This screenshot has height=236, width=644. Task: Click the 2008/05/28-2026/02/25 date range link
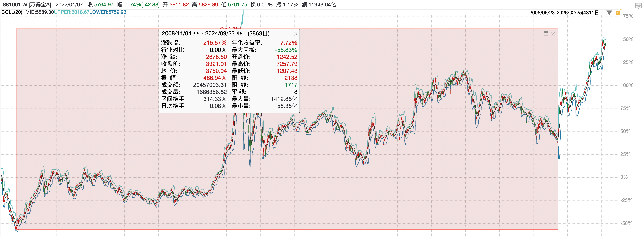click(565, 13)
